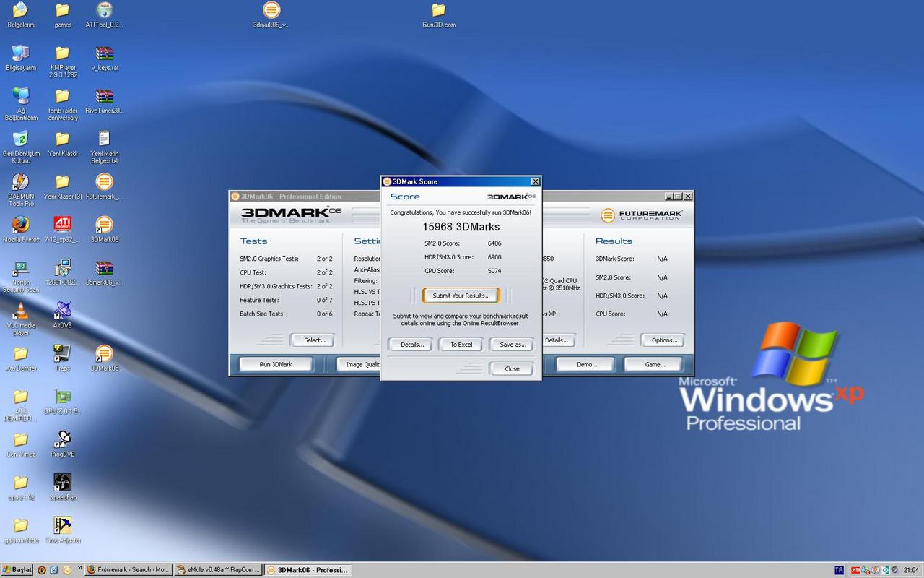Click the Image Quality button in 3DMark06
924x578 pixels.
pyautogui.click(x=359, y=364)
